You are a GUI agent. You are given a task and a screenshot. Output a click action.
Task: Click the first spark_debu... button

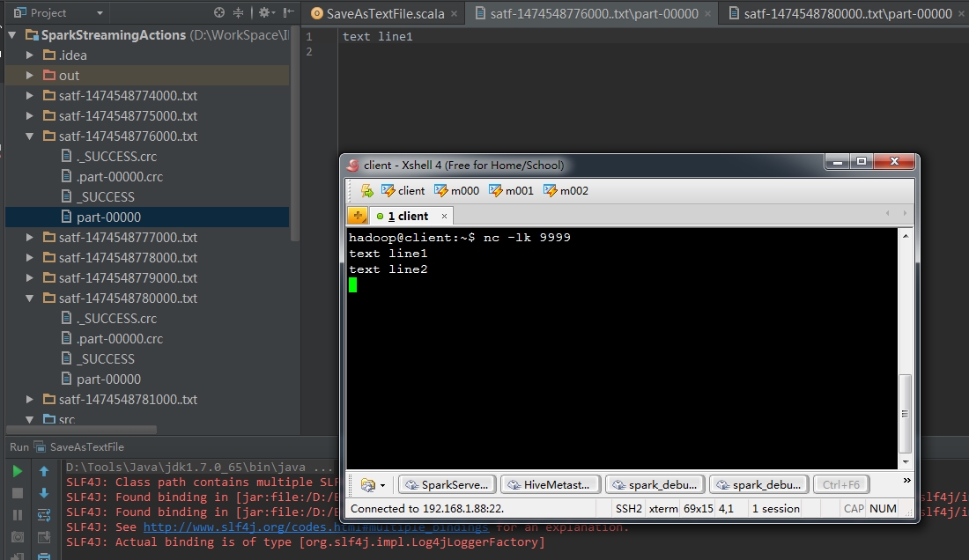(655, 484)
